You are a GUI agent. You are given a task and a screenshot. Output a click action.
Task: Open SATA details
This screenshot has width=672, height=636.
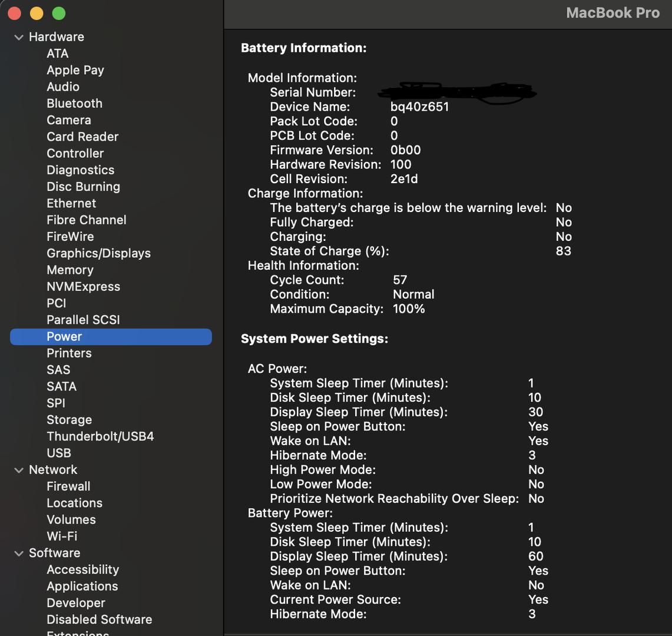click(x=62, y=386)
